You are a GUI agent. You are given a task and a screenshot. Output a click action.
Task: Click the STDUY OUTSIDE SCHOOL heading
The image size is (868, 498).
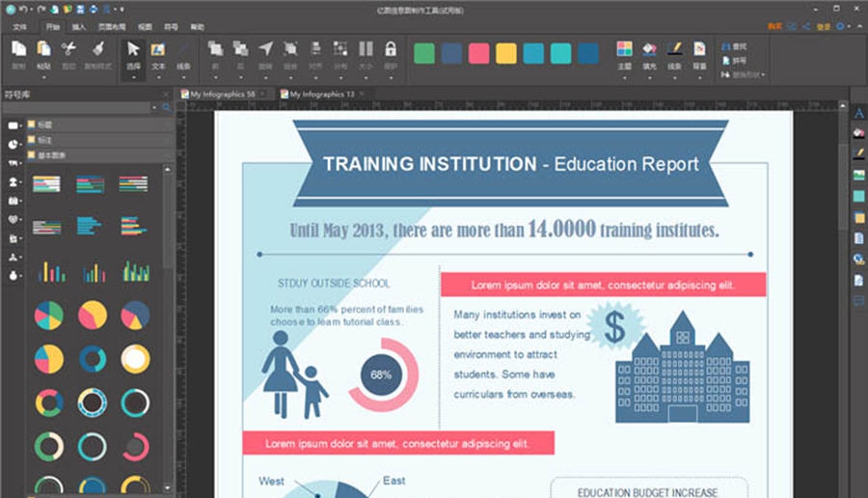(334, 284)
